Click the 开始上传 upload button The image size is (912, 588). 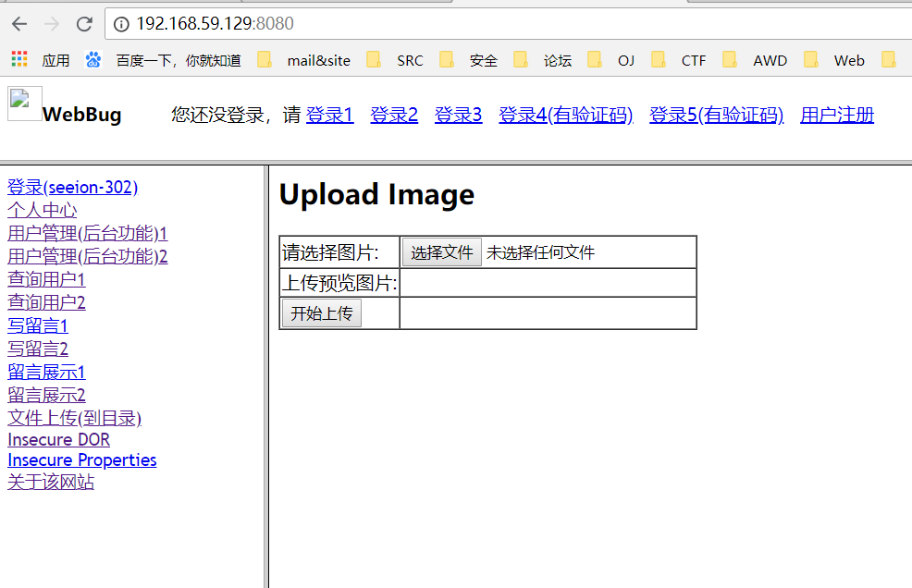[322, 313]
